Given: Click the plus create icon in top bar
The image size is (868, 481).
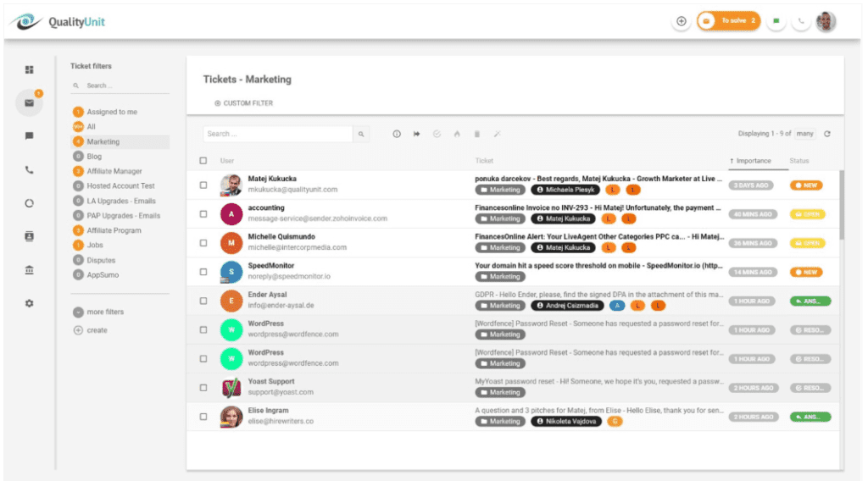Looking at the screenshot, I should tap(681, 21).
